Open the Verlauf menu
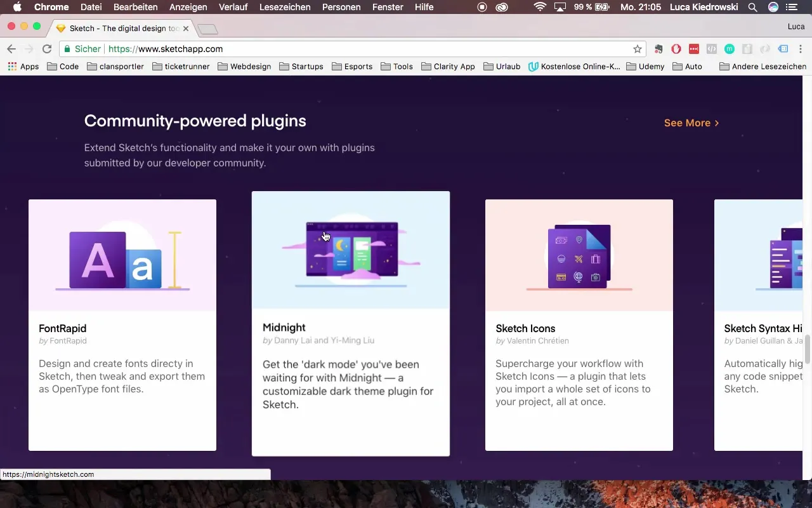812x508 pixels. (x=233, y=7)
